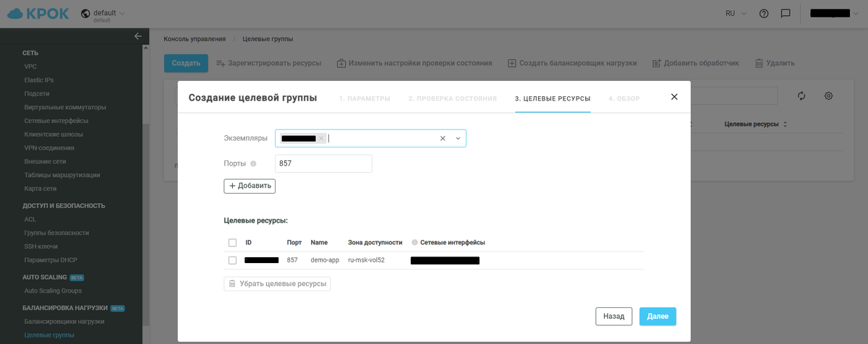Image resolution: width=868 pixels, height=344 pixels.
Task: Switch to step 2. Проверка состояния
Action: click(452, 98)
